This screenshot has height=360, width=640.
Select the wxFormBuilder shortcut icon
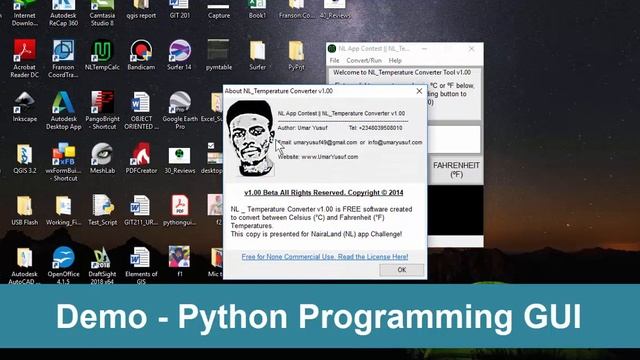(63, 162)
